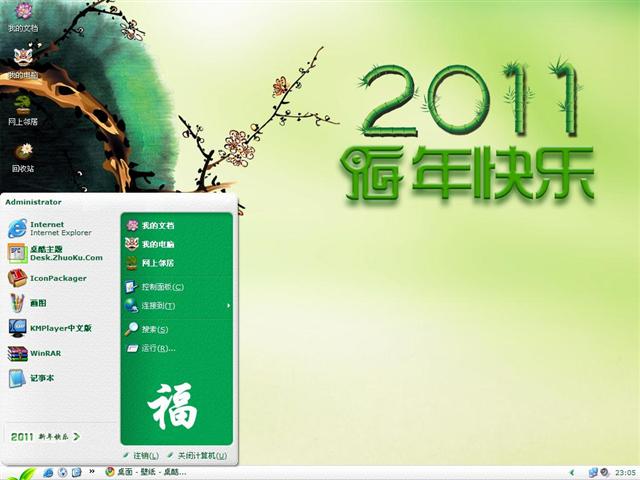
Task: Click the 23:05 taskbar clock
Action: pos(625,473)
